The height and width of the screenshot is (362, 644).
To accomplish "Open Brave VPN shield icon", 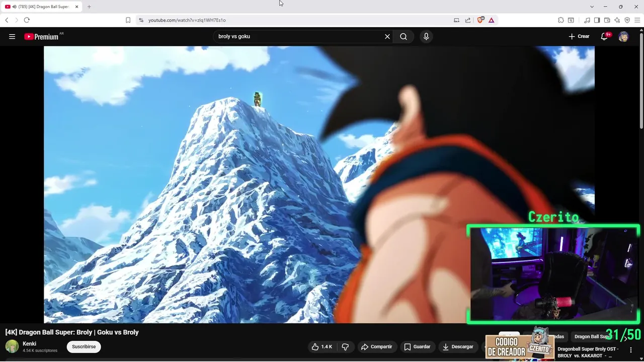I will pyautogui.click(x=627, y=20).
